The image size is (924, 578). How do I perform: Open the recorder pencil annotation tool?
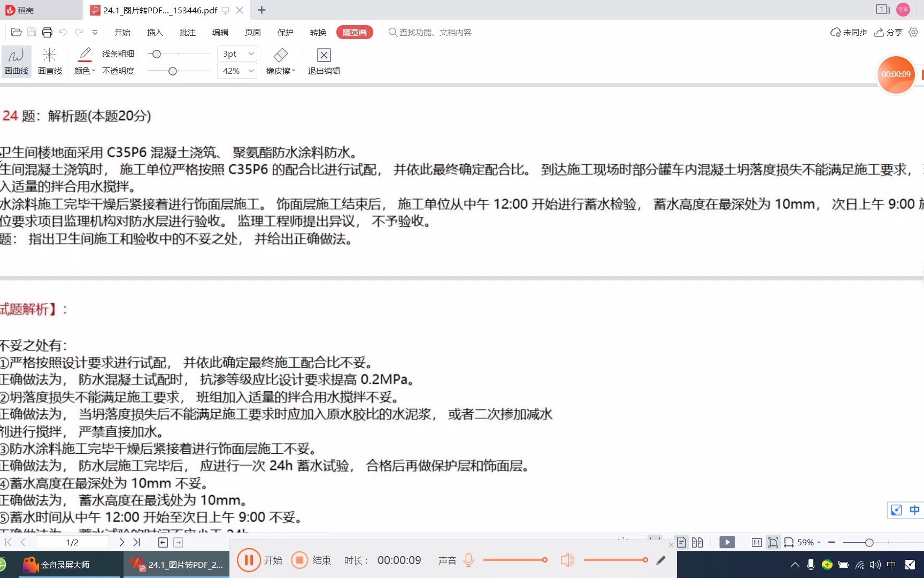661,560
